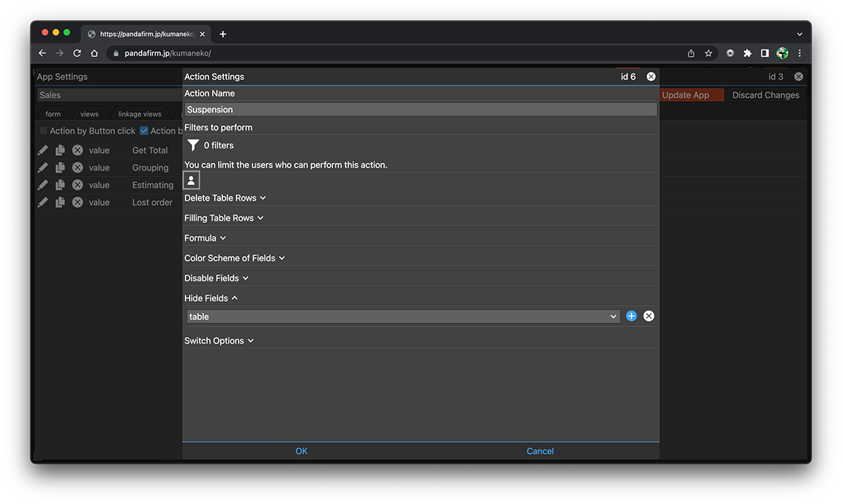Uncheck the second checked Action checkbox
The height and width of the screenshot is (504, 842).
(x=144, y=131)
